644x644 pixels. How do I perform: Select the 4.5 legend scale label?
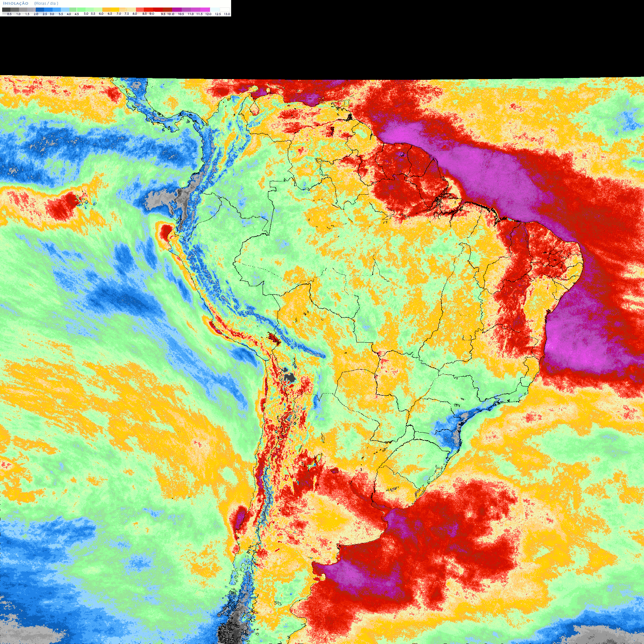point(77,14)
